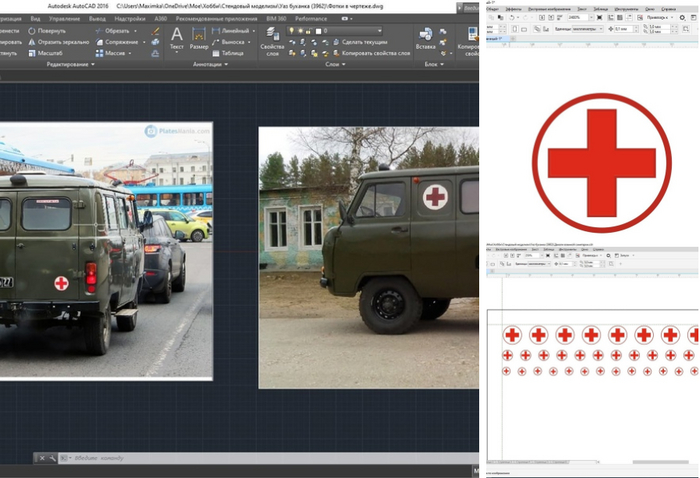Open the Dimension (Размер) tool

(x=199, y=38)
